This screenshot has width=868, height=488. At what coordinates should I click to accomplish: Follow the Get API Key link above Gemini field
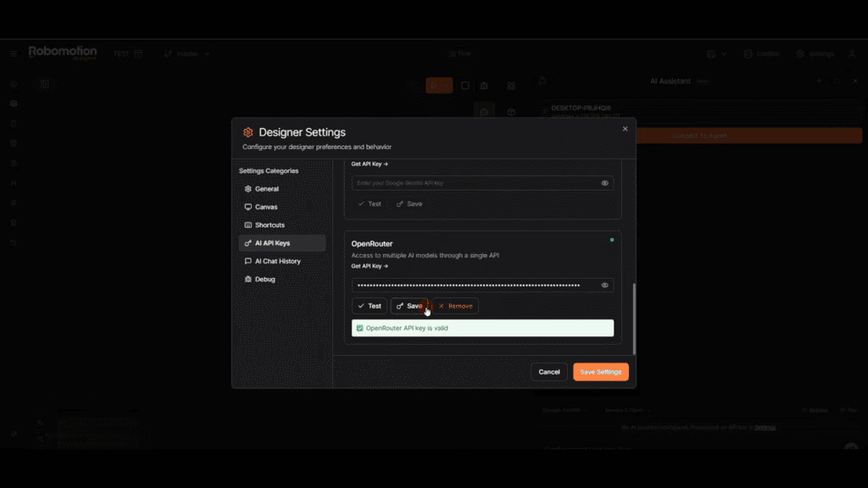pos(370,164)
